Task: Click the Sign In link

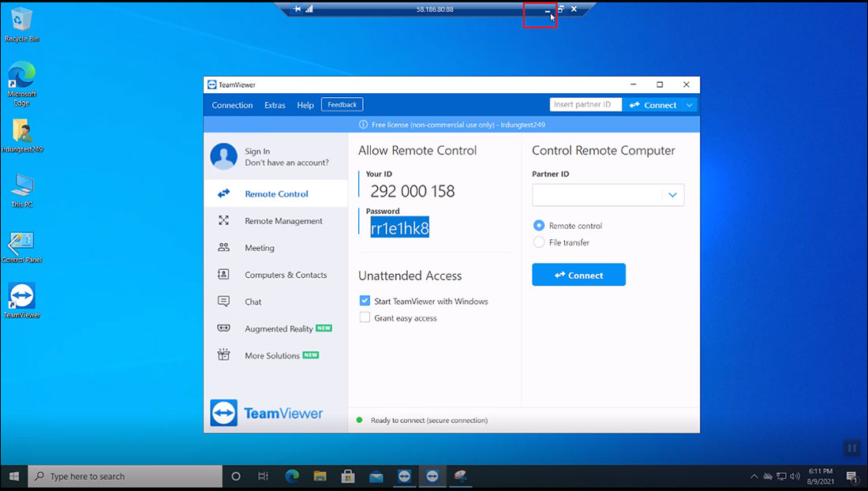Action: pos(257,151)
